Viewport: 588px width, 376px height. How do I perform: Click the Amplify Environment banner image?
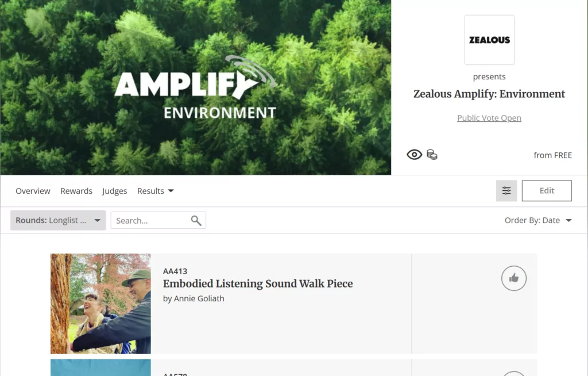(195, 87)
